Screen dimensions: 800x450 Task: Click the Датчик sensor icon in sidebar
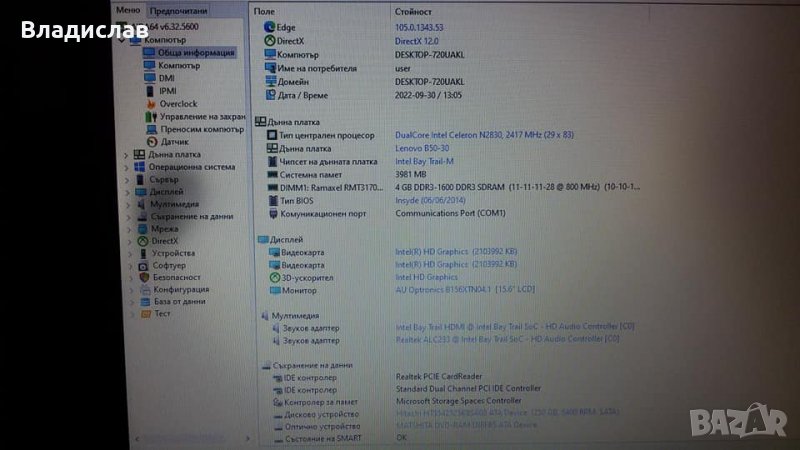[151, 141]
